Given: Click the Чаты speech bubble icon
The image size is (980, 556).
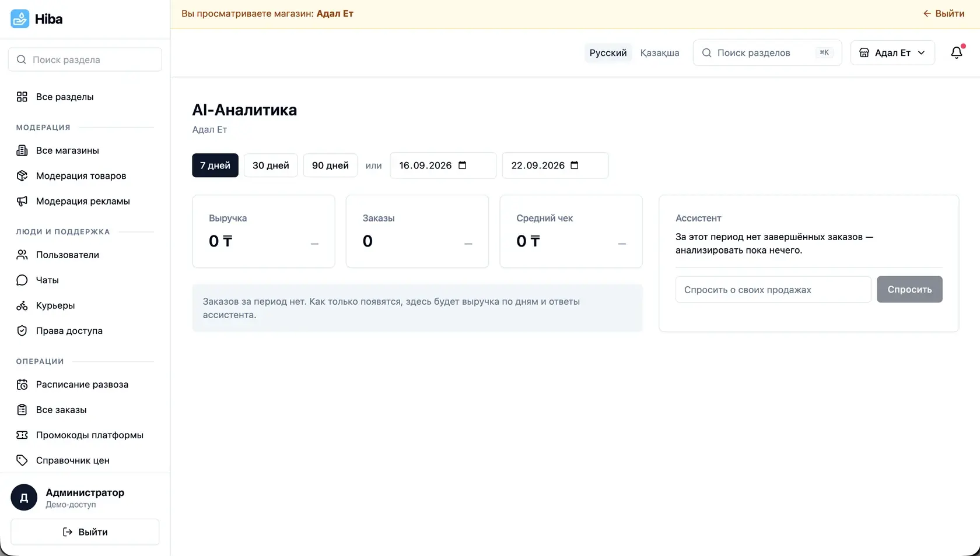Looking at the screenshot, I should pyautogui.click(x=22, y=280).
